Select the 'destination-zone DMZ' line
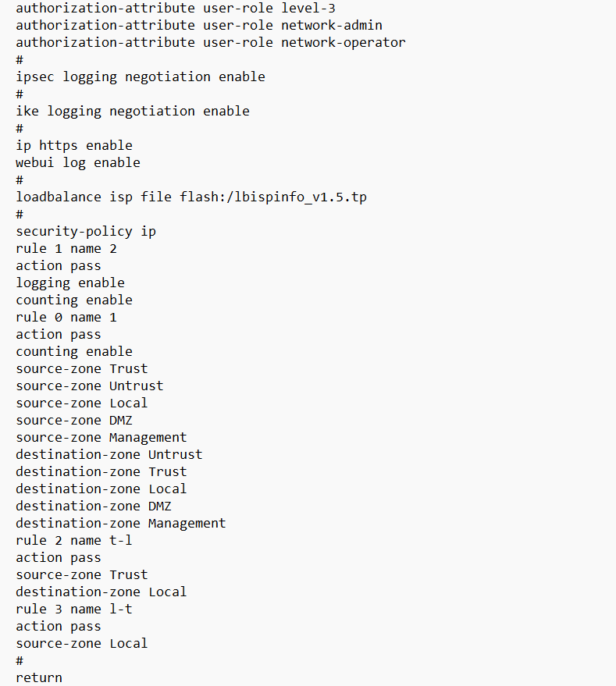 94,507
